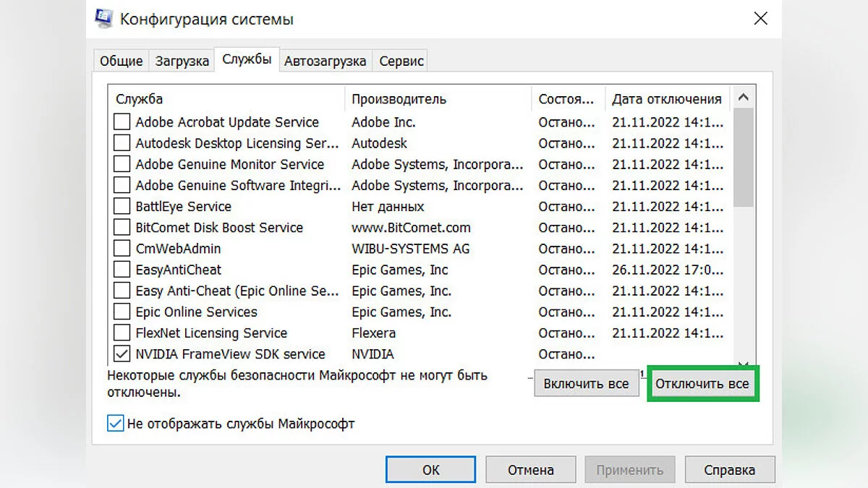This screenshot has height=488, width=868.
Task: Click the System Configuration window title icon
Action: coord(103,19)
